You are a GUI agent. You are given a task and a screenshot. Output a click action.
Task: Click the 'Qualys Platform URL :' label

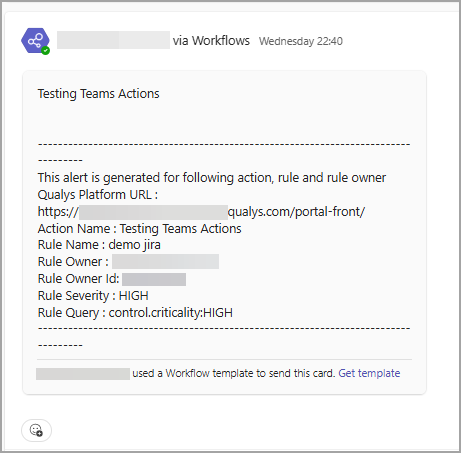[x=98, y=195]
